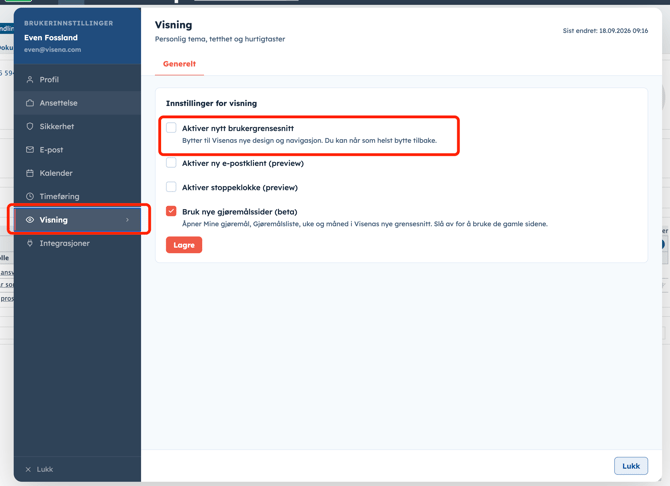Click the even@visena.com email text
The height and width of the screenshot is (486, 670).
pyautogui.click(x=53, y=50)
